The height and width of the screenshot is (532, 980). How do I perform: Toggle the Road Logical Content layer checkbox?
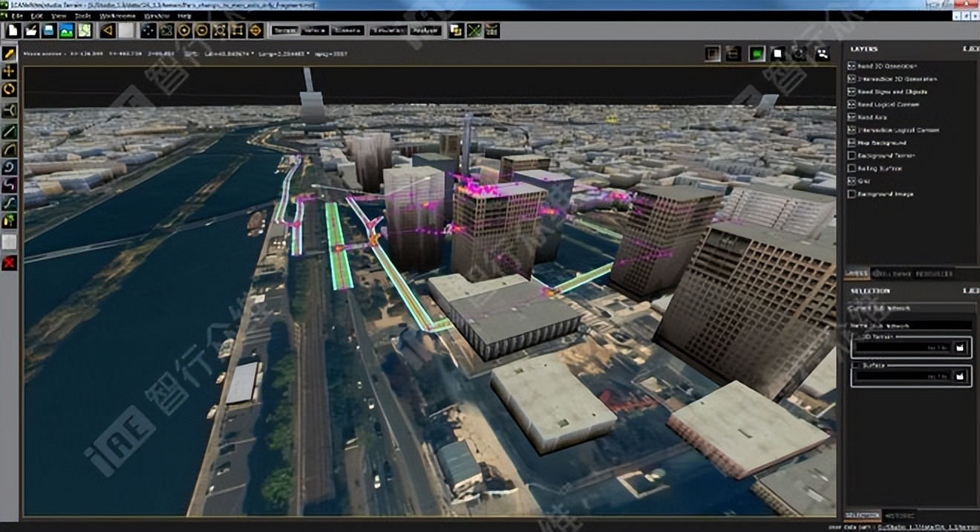[x=852, y=105]
